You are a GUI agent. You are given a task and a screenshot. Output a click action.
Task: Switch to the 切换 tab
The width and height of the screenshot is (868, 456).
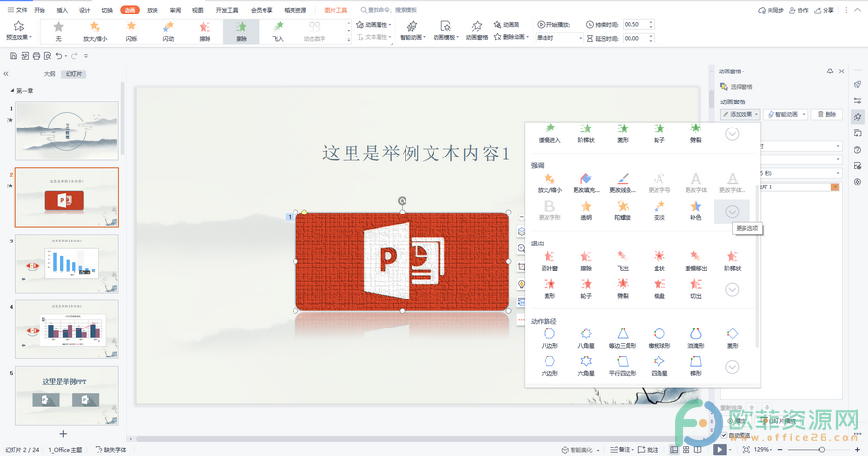[107, 10]
